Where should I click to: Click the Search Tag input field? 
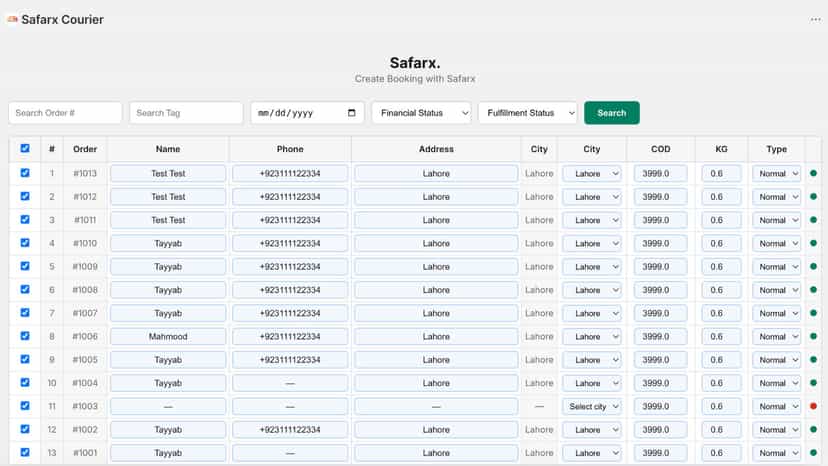click(x=186, y=113)
